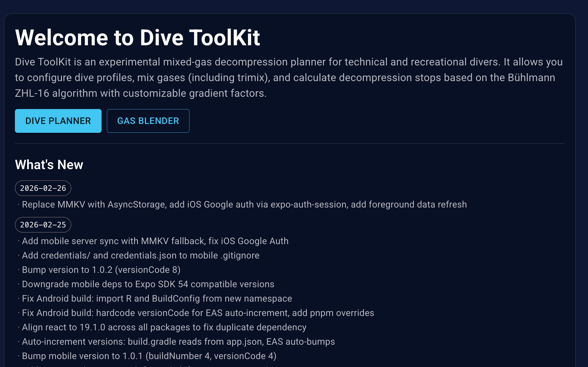The image size is (588, 367).
Task: Click the Align react to 19.1.0 entry
Action: [164, 327]
